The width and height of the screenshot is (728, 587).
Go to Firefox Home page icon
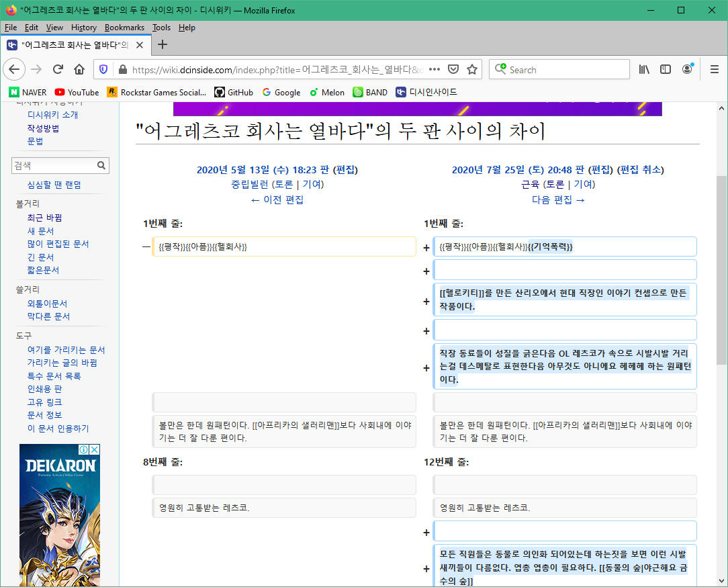tap(79, 69)
